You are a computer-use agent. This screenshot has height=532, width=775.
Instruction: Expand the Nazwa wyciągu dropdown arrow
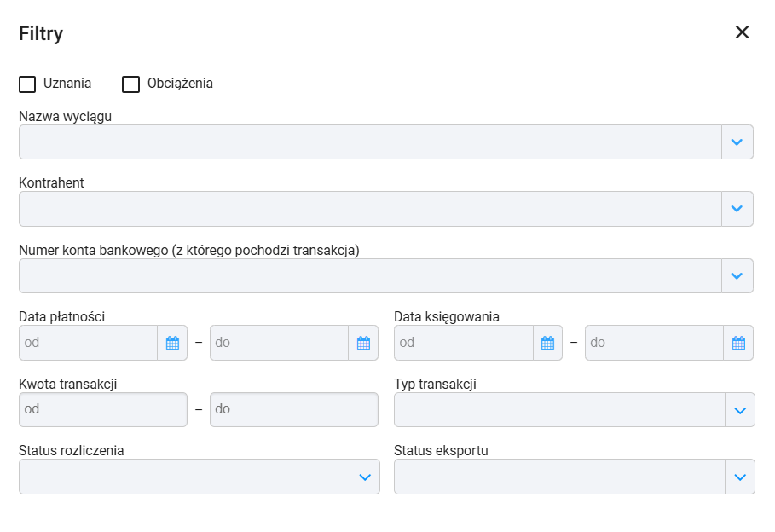click(737, 142)
